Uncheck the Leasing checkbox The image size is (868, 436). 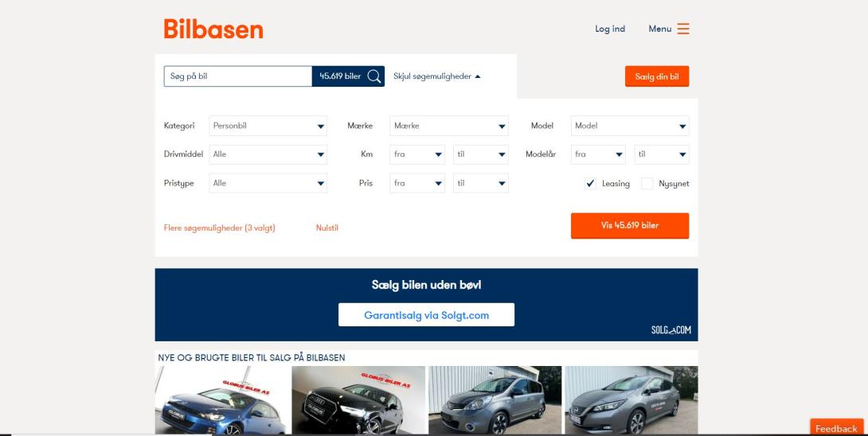[x=590, y=183]
